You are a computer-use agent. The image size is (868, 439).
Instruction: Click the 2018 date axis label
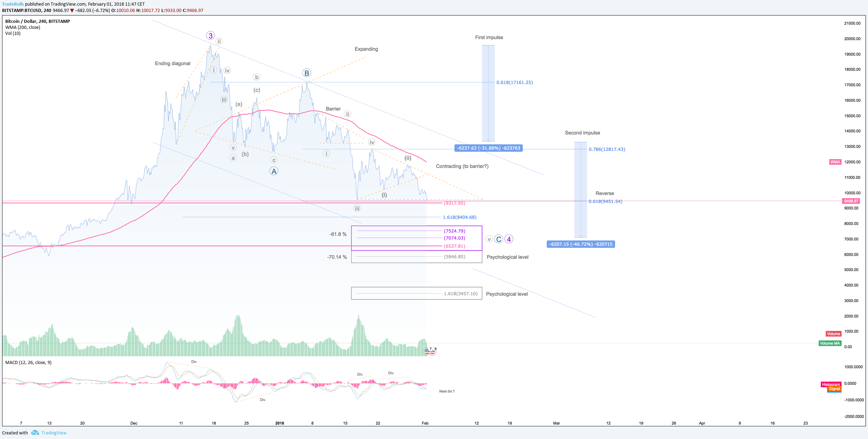pos(280,423)
